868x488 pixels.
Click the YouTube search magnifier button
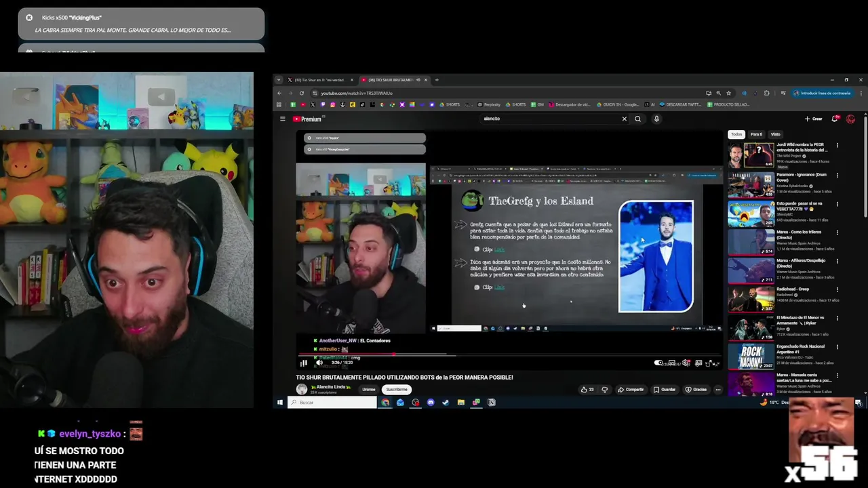coord(637,119)
